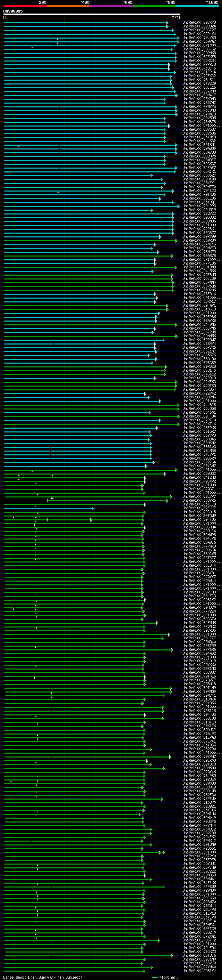The height and width of the screenshot is (980, 222).
Task: Select hit UniRef100_B9N5H0
Action: coord(199,768)
